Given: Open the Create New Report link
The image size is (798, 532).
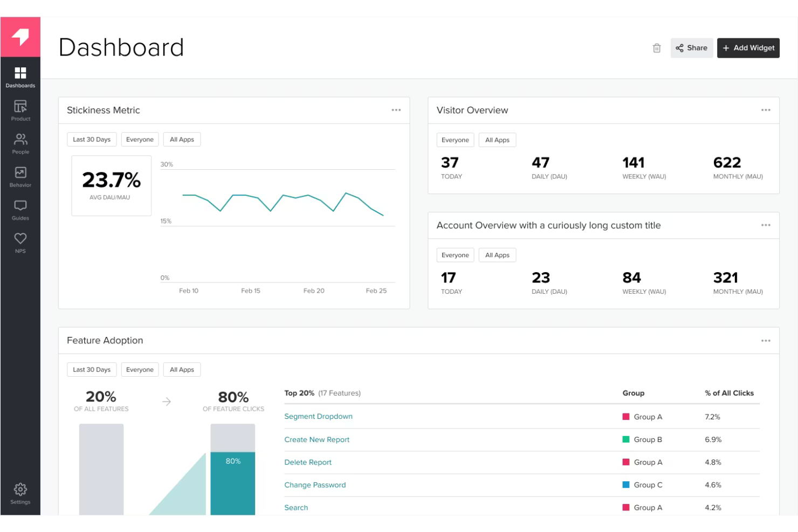Looking at the screenshot, I should pyautogui.click(x=317, y=439).
